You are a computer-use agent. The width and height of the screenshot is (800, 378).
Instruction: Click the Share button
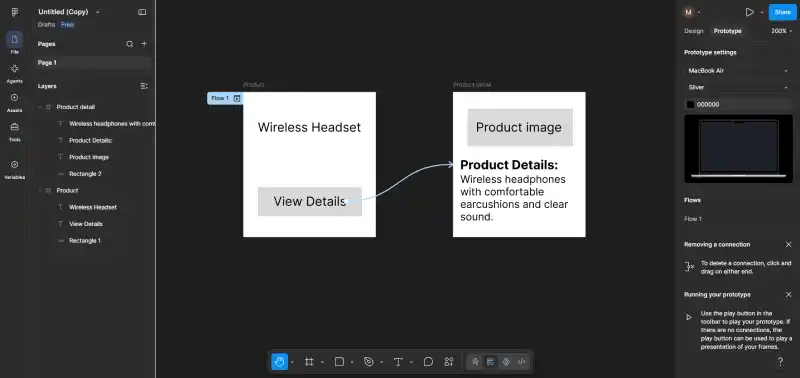(782, 12)
